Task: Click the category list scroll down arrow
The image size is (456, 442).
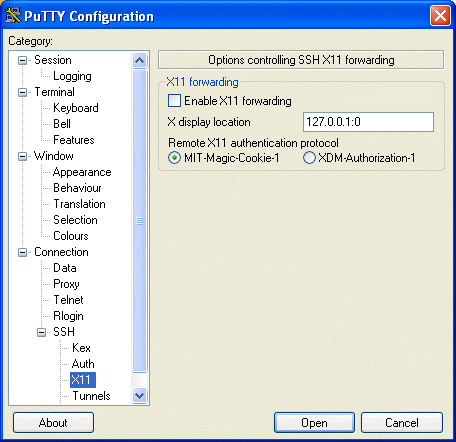Action: 139,396
